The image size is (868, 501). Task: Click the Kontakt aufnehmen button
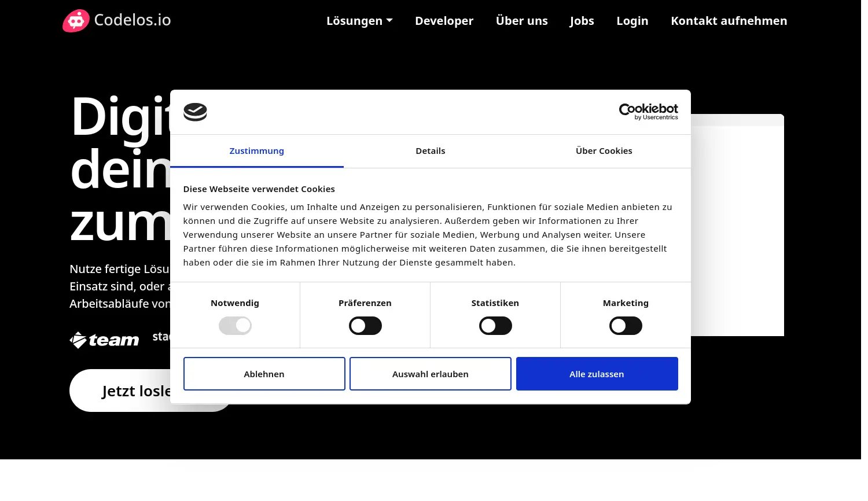(x=729, y=20)
